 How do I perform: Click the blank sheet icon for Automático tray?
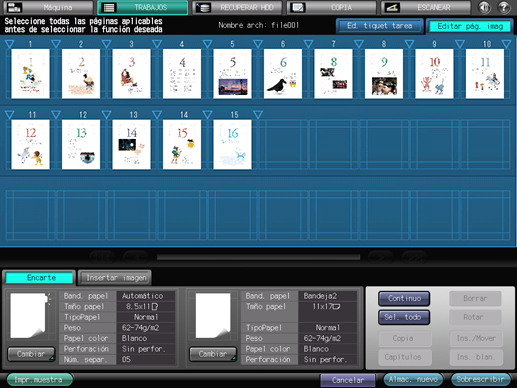[x=28, y=316]
